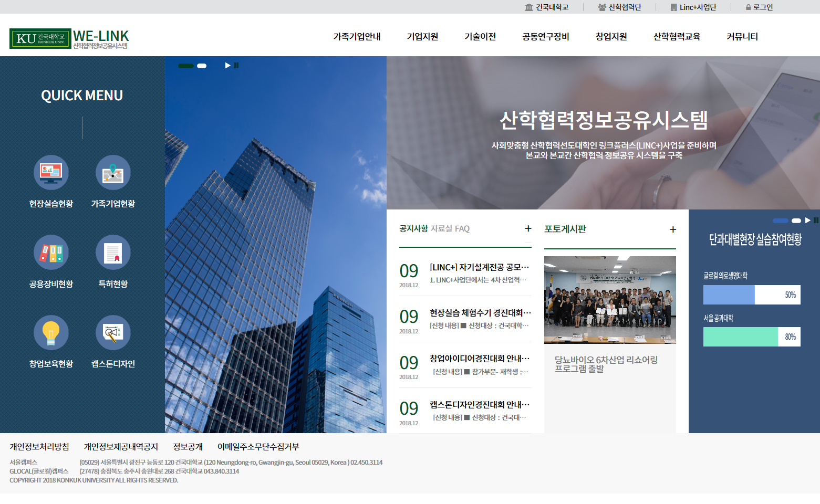Play the main banner slideshow
The image size is (820, 504).
(227, 66)
